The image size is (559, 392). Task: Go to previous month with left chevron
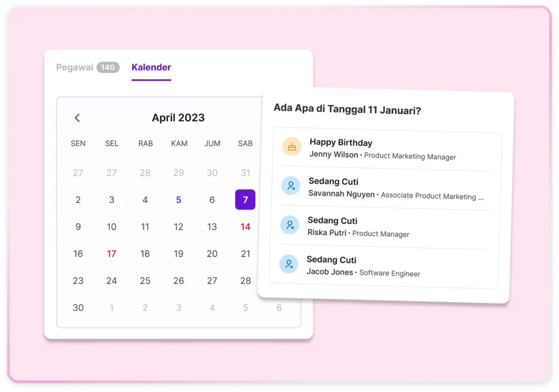click(78, 117)
